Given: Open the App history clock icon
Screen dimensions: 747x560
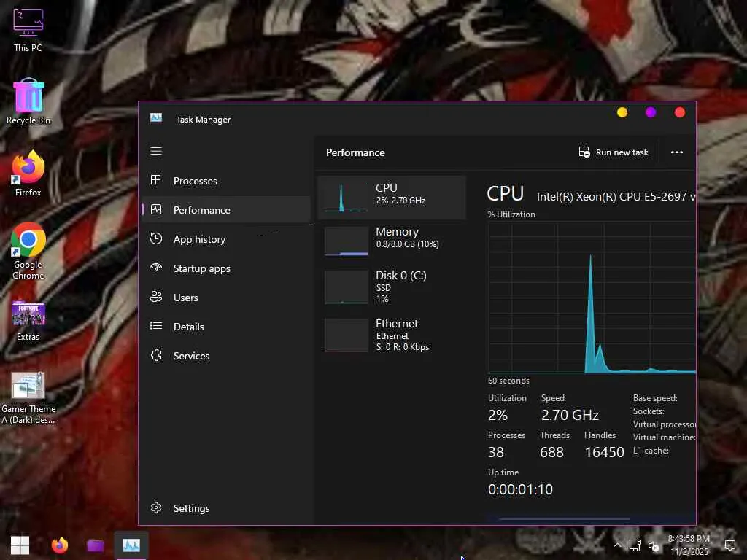Looking at the screenshot, I should point(156,238).
